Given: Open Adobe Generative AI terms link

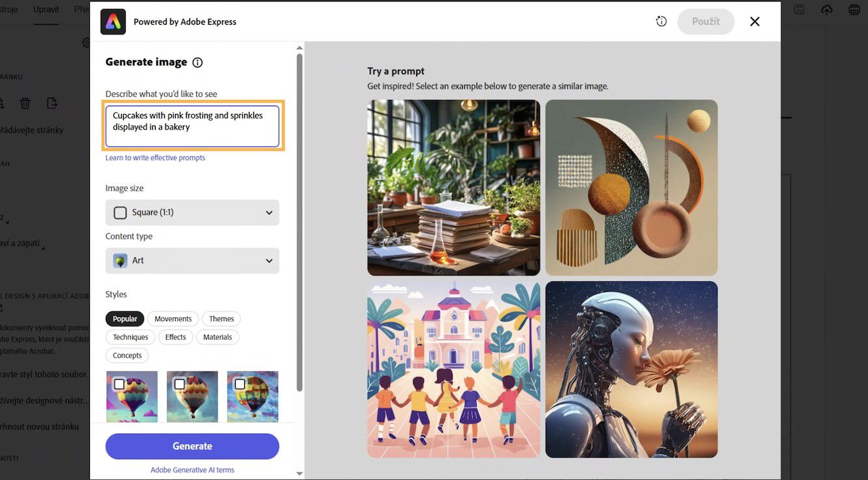Looking at the screenshot, I should (x=192, y=470).
